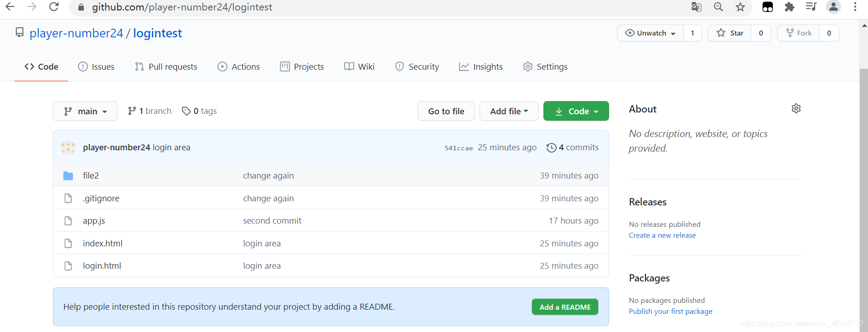This screenshot has height=332, width=868.
Task: Open the logintest repository link
Action: [157, 33]
